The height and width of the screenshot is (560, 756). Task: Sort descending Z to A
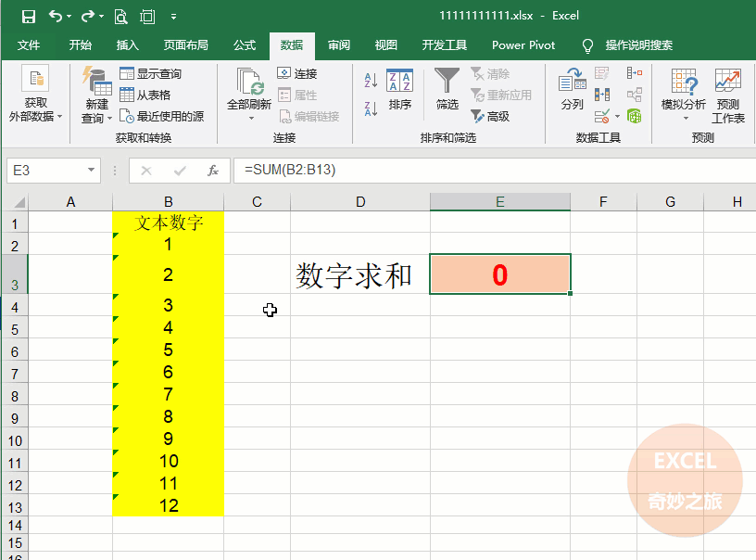[371, 108]
